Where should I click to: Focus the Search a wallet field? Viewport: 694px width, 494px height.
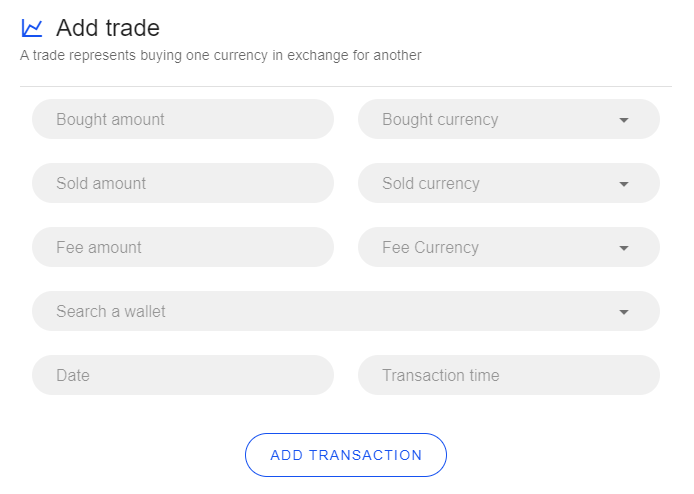pos(346,311)
